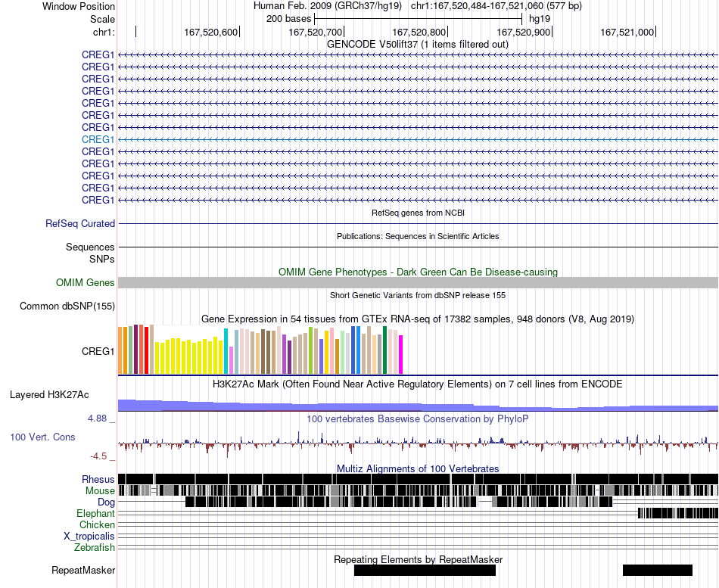Click the Chicken species label
The height and width of the screenshot is (588, 719).
(x=97, y=524)
